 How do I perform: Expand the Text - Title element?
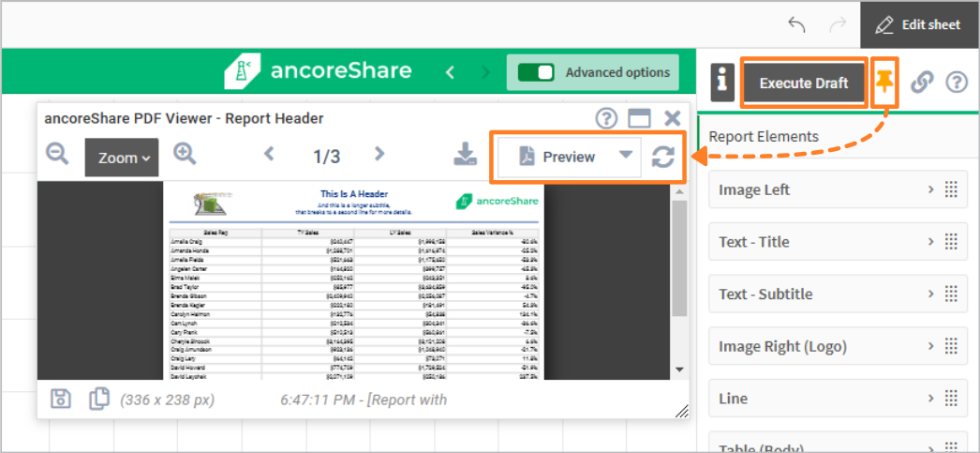930,242
